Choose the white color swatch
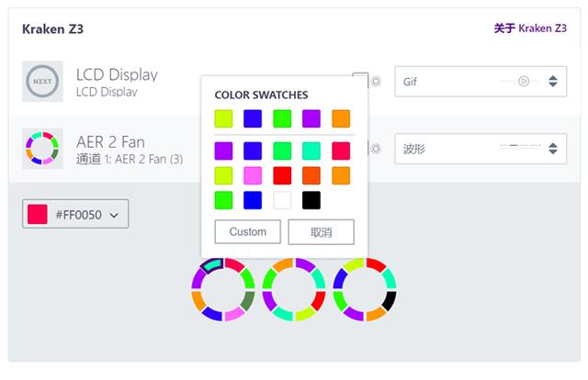Screen dimensions: 588x380 [282, 200]
